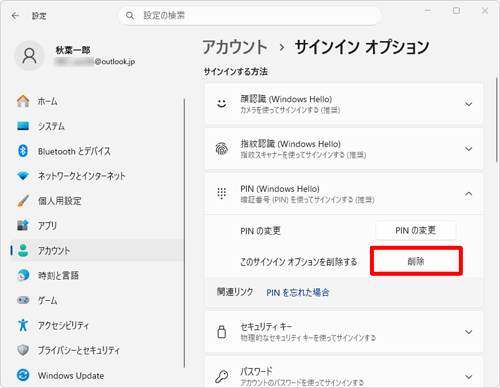500x388 pixels.
Task: Open ゲーム settings
Action: pyautogui.click(x=97, y=300)
